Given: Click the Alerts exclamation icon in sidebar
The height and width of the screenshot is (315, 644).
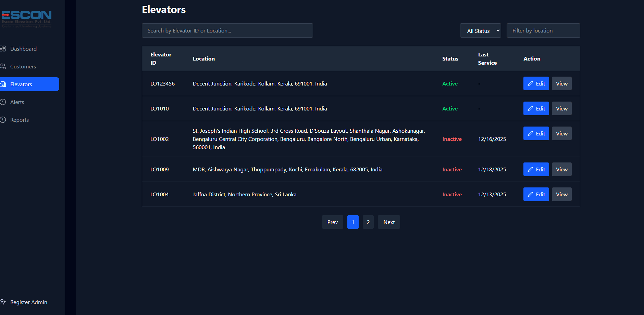Looking at the screenshot, I should coord(3,102).
